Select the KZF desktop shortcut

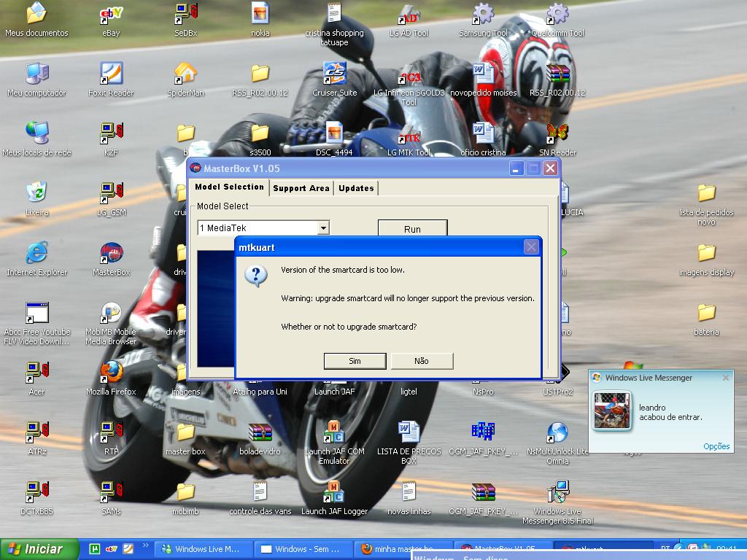point(111,139)
